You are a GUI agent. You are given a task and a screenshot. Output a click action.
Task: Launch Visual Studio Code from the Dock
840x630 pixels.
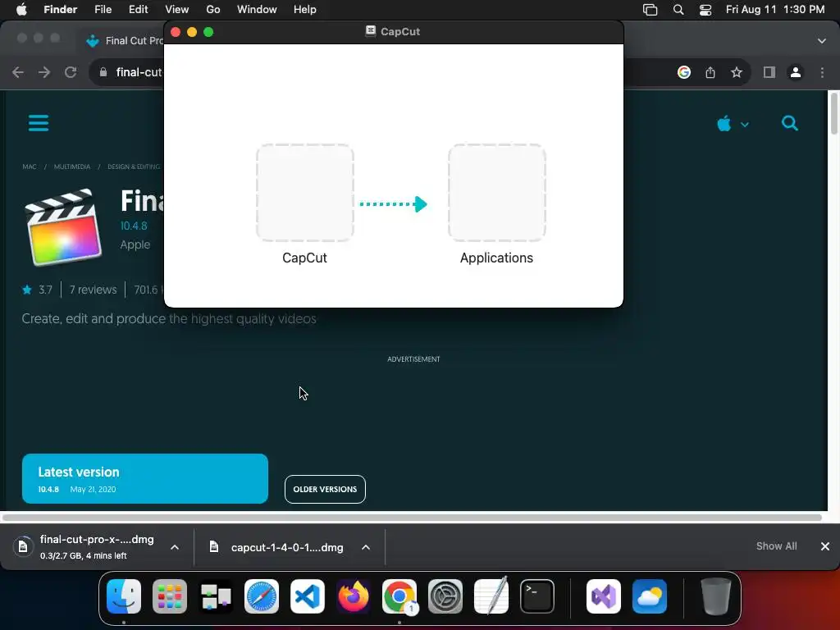tap(308, 596)
